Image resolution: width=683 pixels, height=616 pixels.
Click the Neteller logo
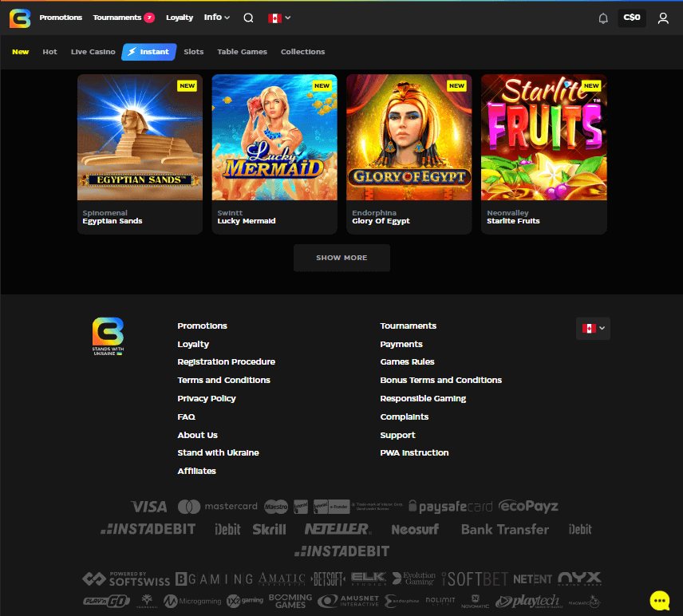[x=338, y=529]
